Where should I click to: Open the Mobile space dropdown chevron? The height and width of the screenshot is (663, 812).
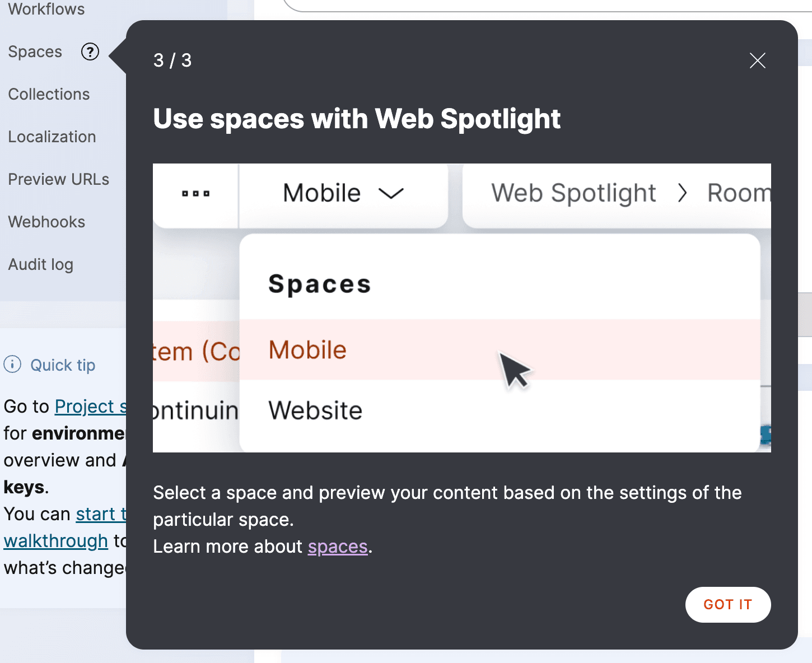pyautogui.click(x=391, y=194)
